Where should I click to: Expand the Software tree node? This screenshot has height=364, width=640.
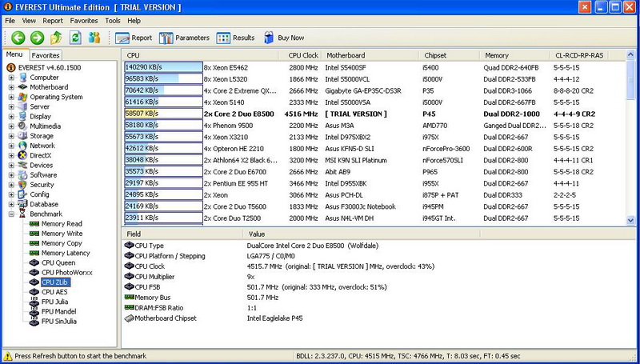[11, 175]
